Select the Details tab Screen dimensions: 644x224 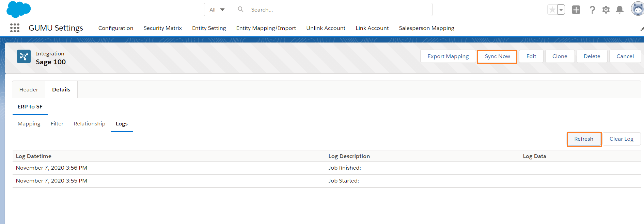(x=61, y=89)
